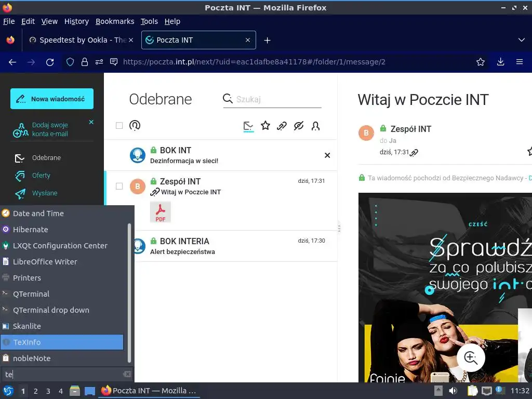Select Date and Time in the launcher menu
Viewport: 532px width, 399px height.
click(62, 214)
